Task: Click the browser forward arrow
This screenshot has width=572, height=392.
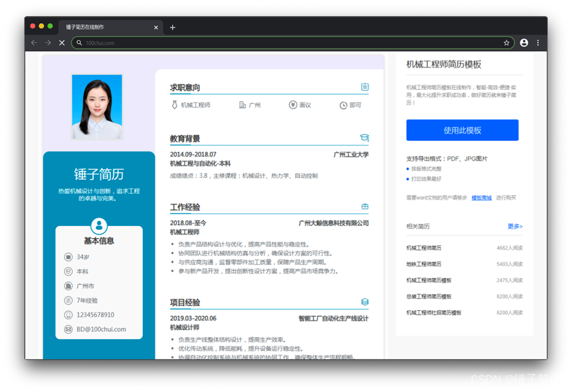Action: [x=48, y=43]
